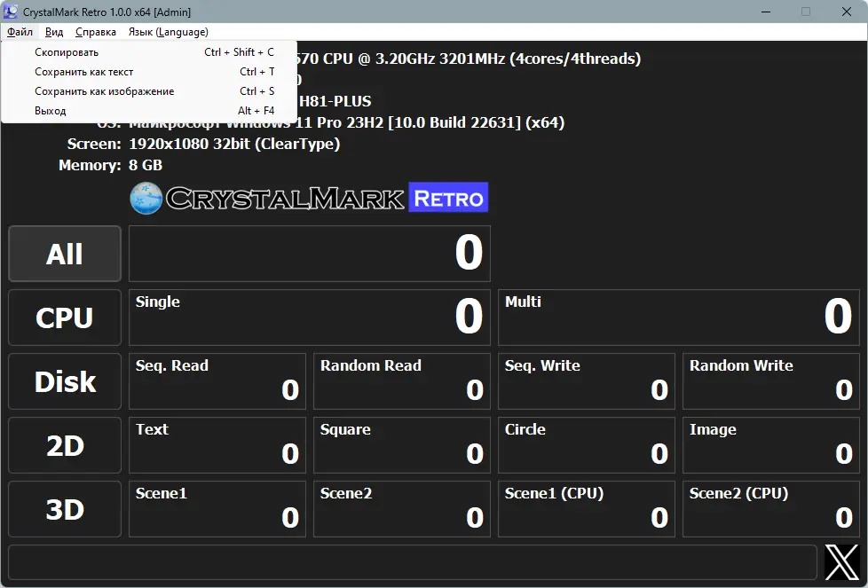
Task: Run all benchmarks with All button
Action: point(65,254)
